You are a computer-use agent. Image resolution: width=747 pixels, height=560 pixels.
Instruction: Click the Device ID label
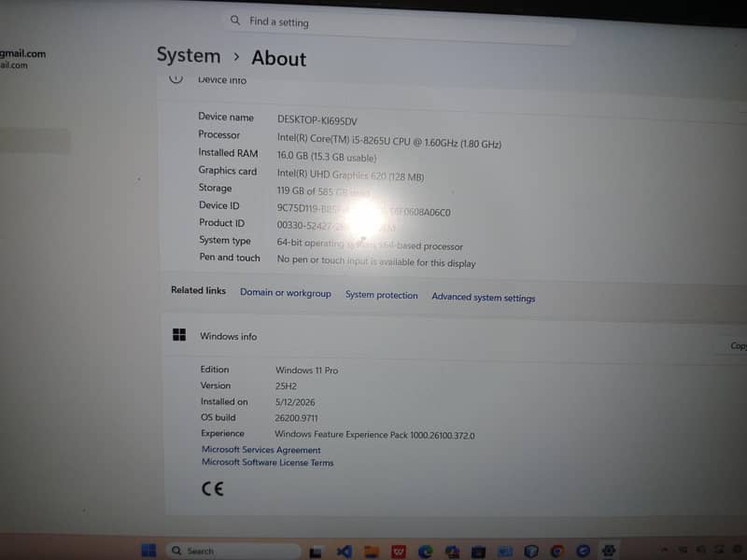[219, 205]
